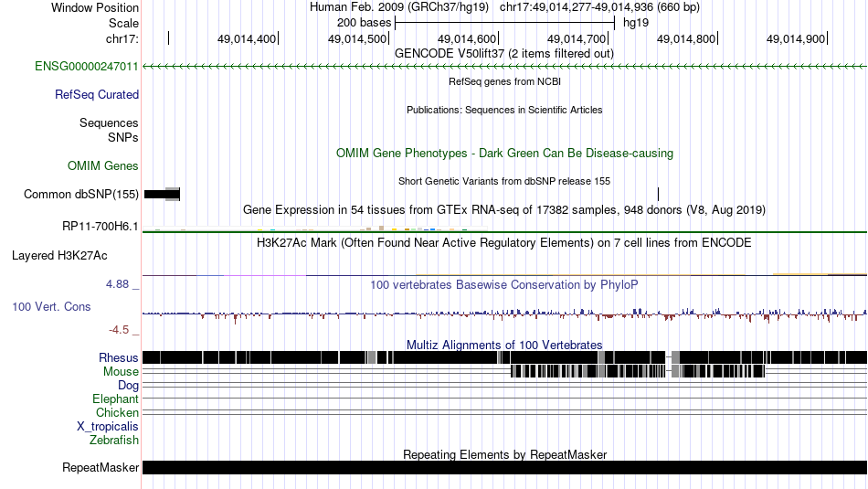Select the Chicken alignment row label
Viewport: 868px width, 489px height.
point(117,413)
